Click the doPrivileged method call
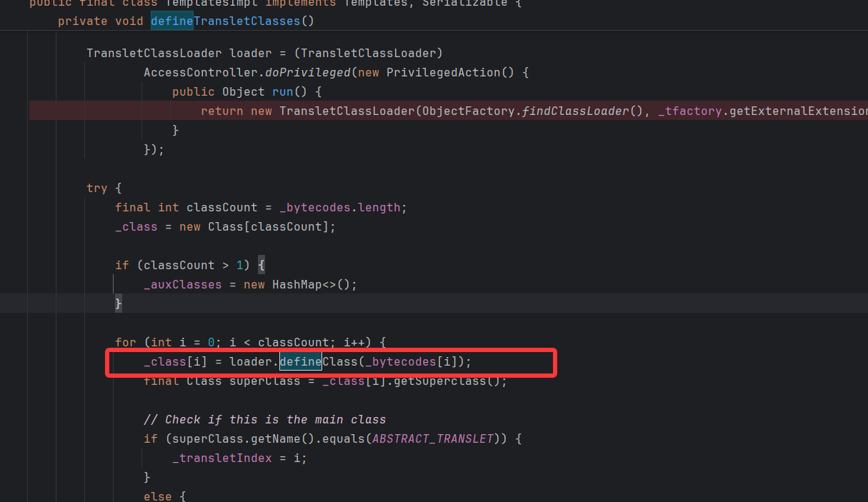The image size is (868, 502). tap(308, 72)
